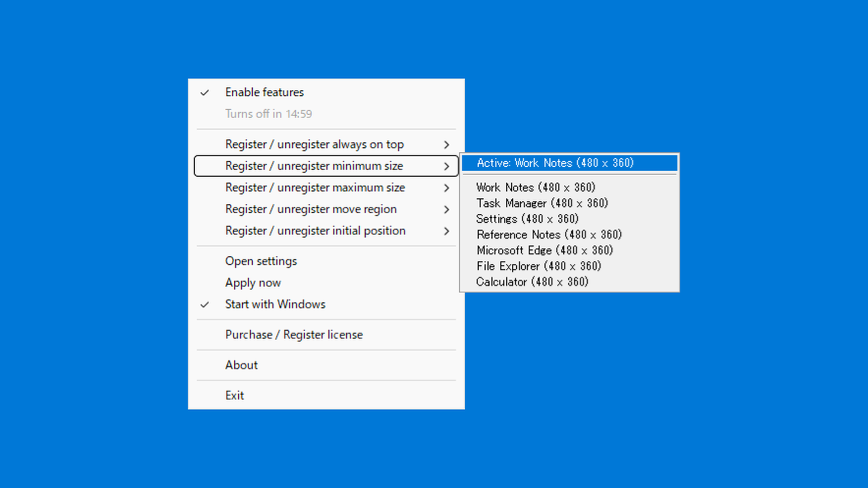868x488 pixels.
Task: Open the About menu entry
Action: click(326, 365)
